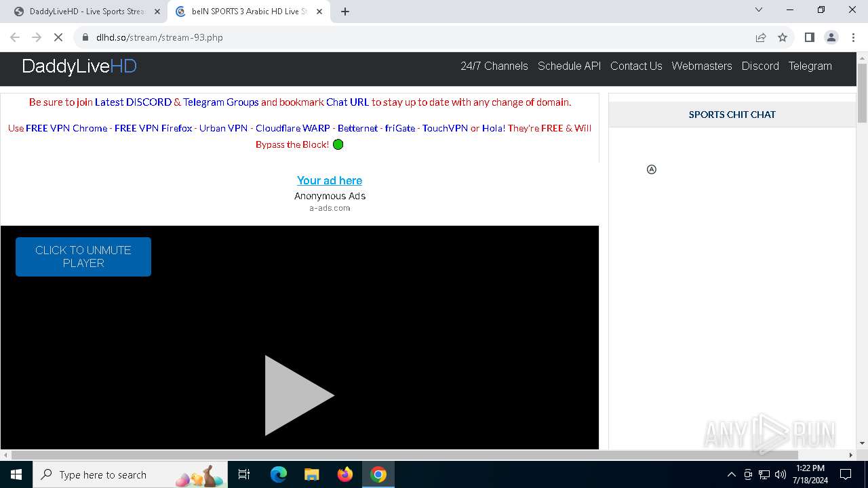The height and width of the screenshot is (488, 868).
Task: Open Telegram link in navigation bar
Action: pyautogui.click(x=810, y=66)
